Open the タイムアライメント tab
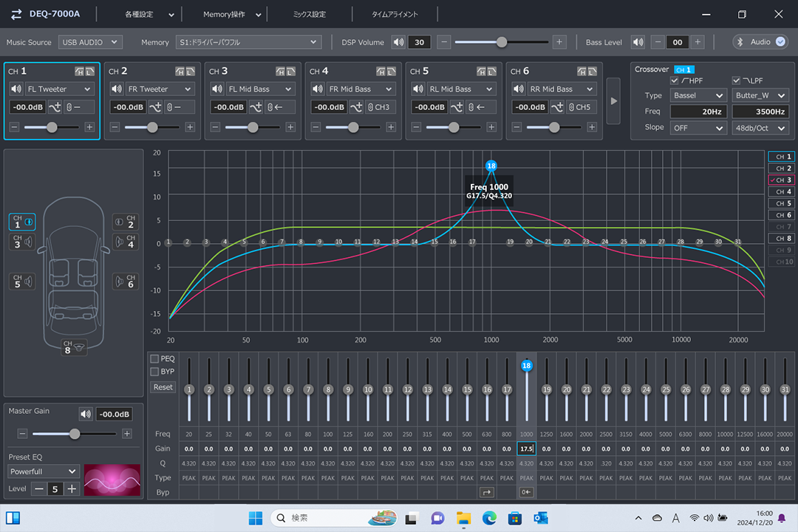This screenshot has width=798, height=532. [395, 14]
